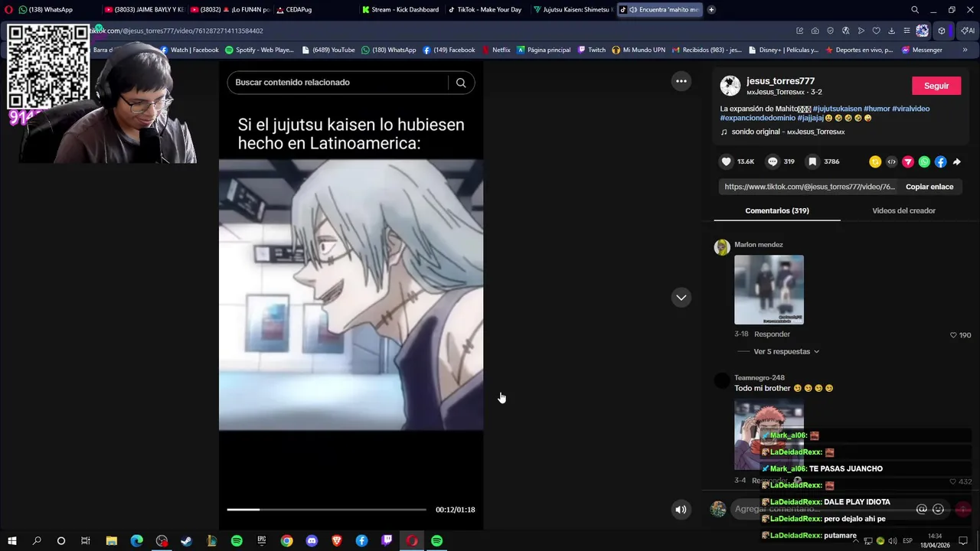Open the Opera flow send icon
The width and height of the screenshot is (980, 551).
(861, 31)
